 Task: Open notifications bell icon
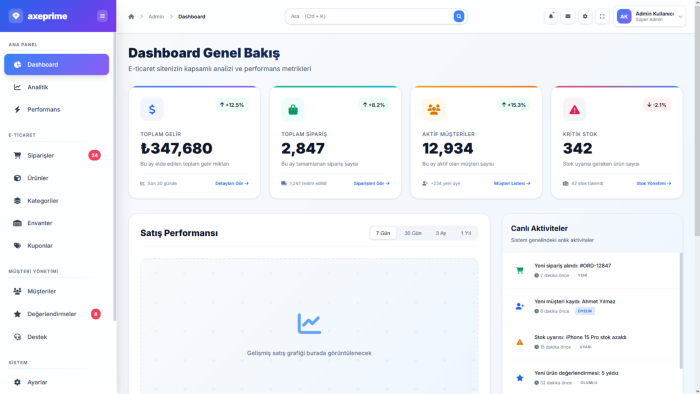point(551,17)
